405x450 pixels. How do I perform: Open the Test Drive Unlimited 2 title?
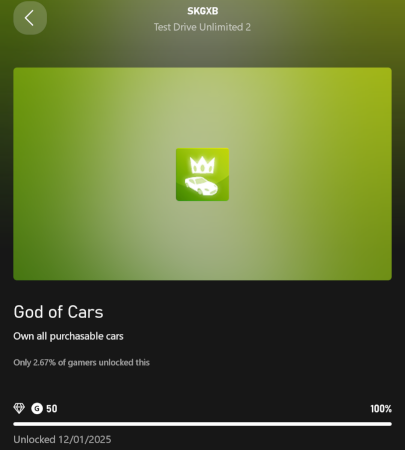(x=202, y=27)
